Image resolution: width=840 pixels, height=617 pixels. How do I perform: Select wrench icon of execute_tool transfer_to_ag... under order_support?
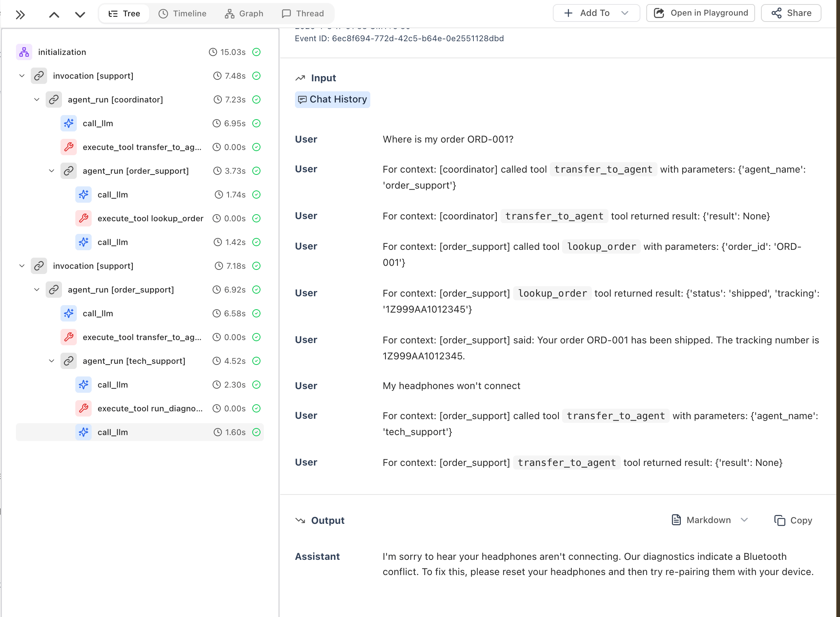[69, 337]
